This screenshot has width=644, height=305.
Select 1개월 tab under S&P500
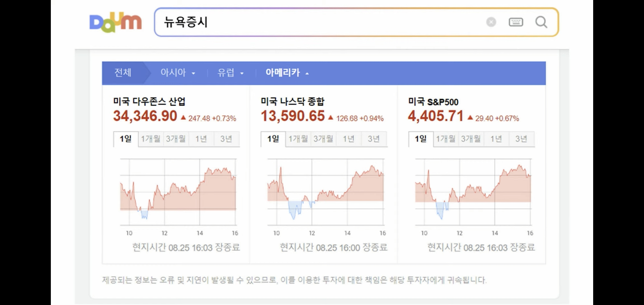446,139
